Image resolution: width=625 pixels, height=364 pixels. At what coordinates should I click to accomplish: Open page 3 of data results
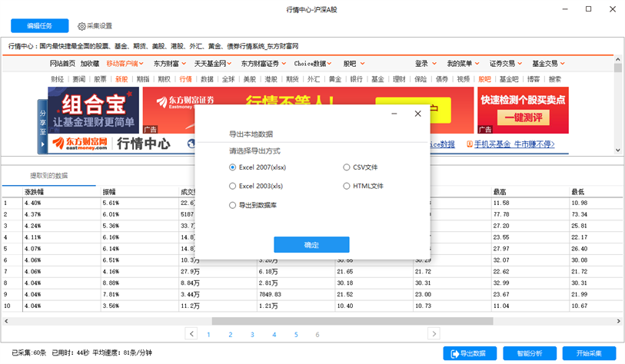tap(252, 335)
